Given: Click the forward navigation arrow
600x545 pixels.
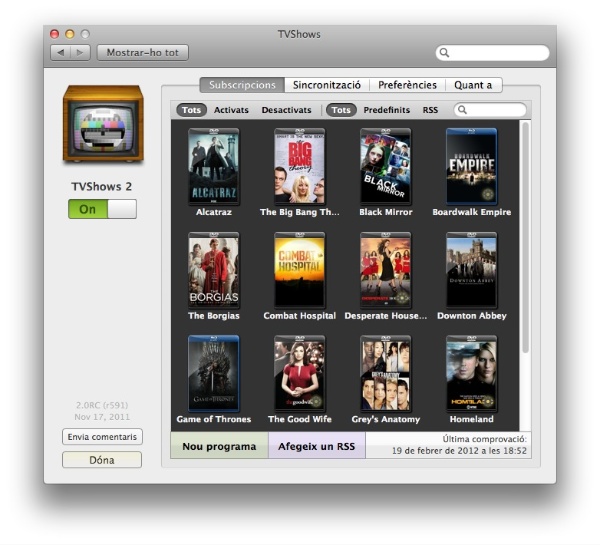Looking at the screenshot, I should tap(80, 52).
